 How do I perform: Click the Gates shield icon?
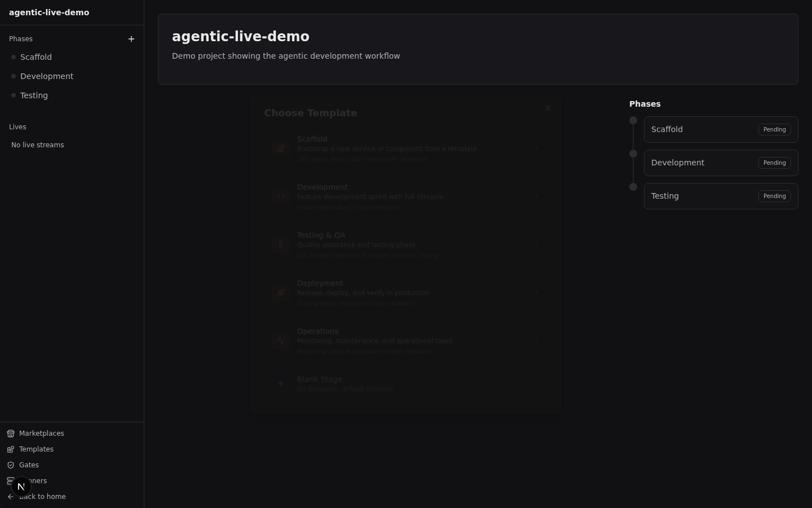[11, 465]
